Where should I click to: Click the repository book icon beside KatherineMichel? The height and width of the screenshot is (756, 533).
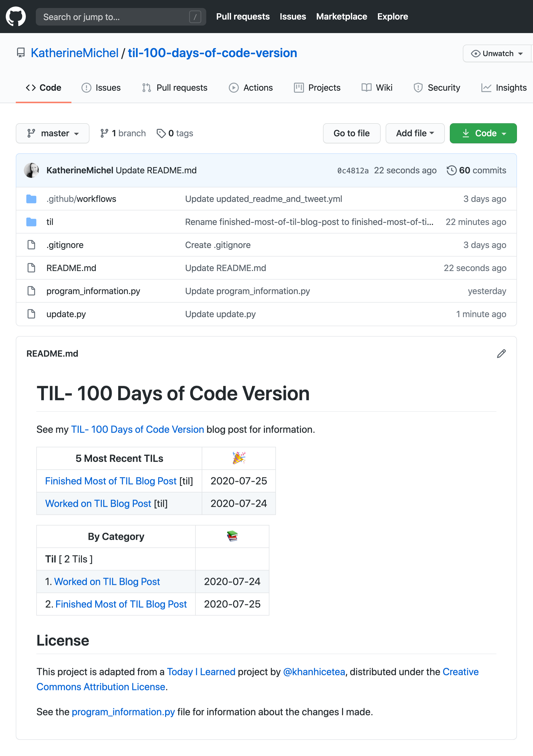coord(21,53)
